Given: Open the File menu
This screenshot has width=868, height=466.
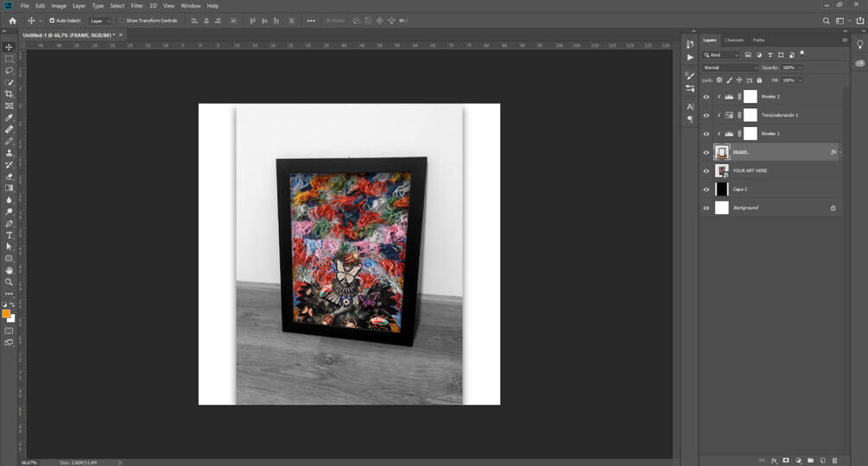Looking at the screenshot, I should pyautogui.click(x=25, y=5).
